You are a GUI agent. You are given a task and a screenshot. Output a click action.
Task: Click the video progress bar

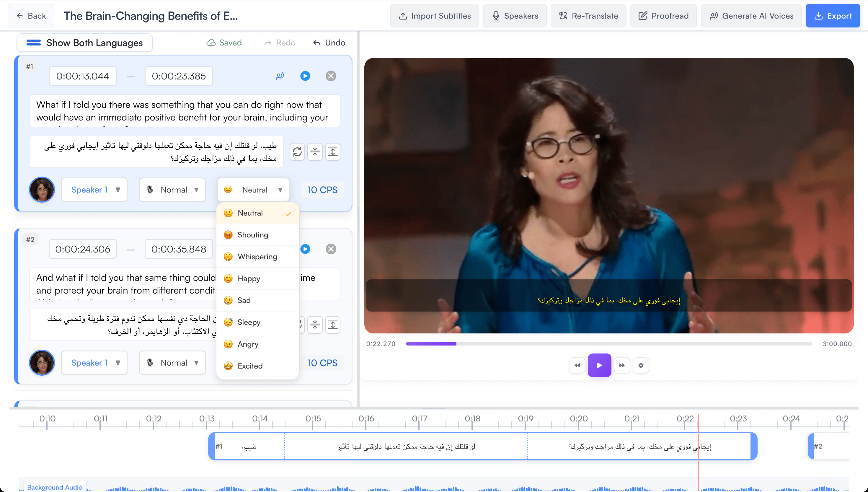coord(608,344)
